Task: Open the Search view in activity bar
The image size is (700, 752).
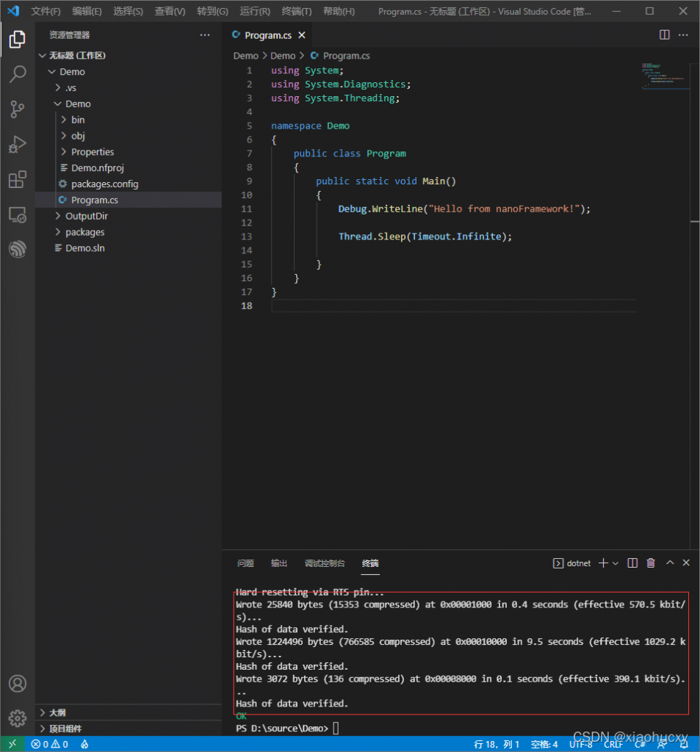Action: coord(18,74)
